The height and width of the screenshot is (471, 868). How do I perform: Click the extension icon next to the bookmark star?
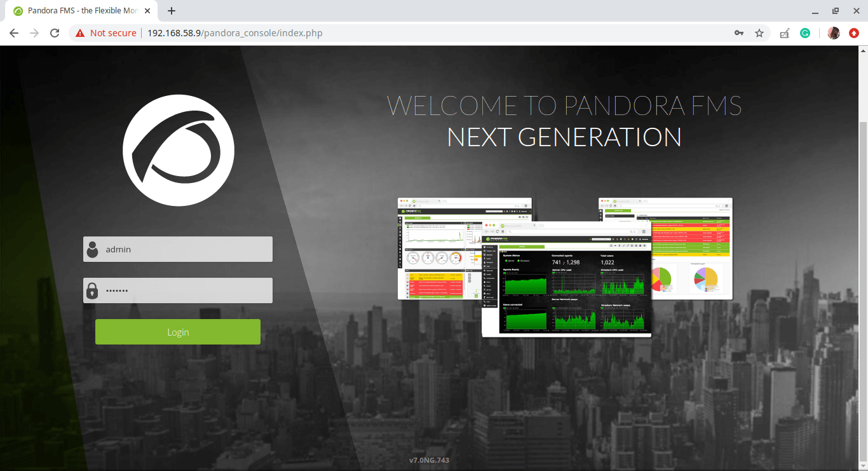point(785,33)
